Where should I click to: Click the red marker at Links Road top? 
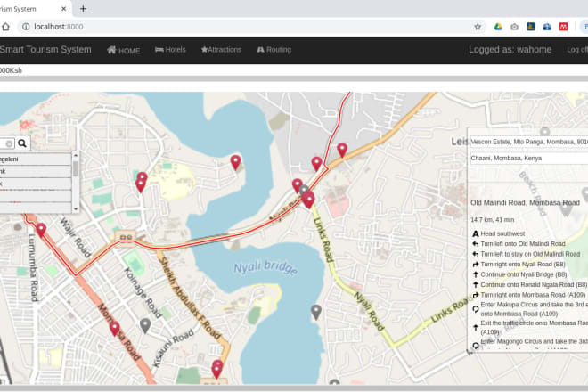[x=308, y=200]
